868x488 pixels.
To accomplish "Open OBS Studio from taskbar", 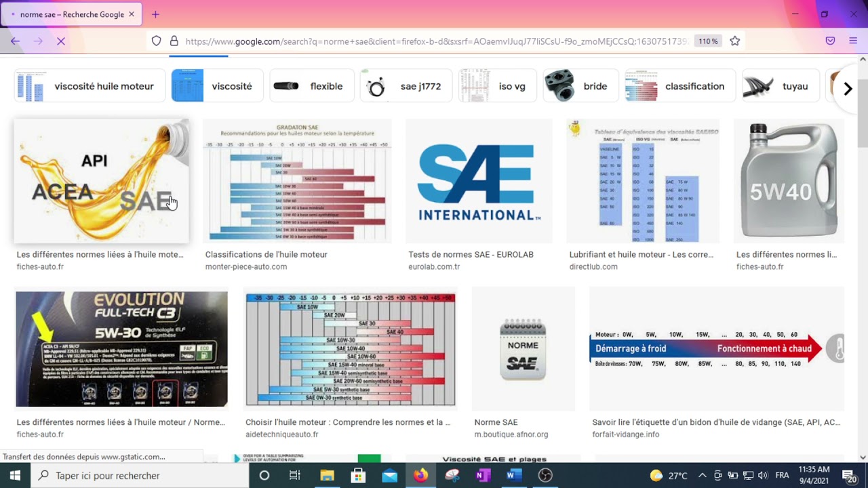I will [545, 475].
